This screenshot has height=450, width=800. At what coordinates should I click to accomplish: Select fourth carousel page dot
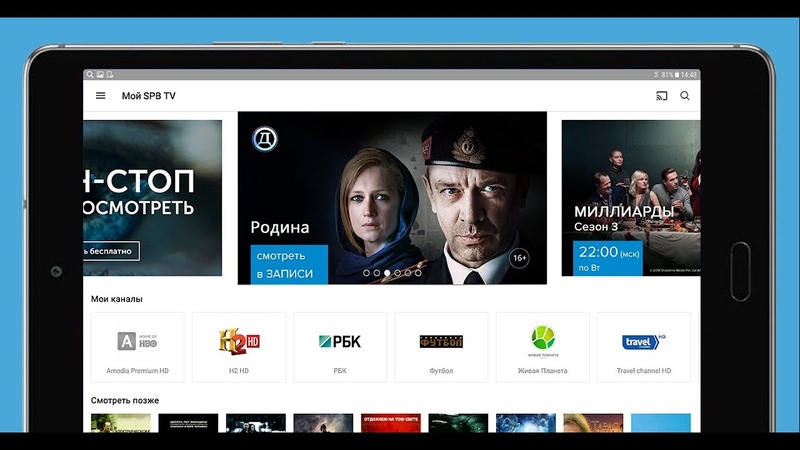(x=397, y=273)
